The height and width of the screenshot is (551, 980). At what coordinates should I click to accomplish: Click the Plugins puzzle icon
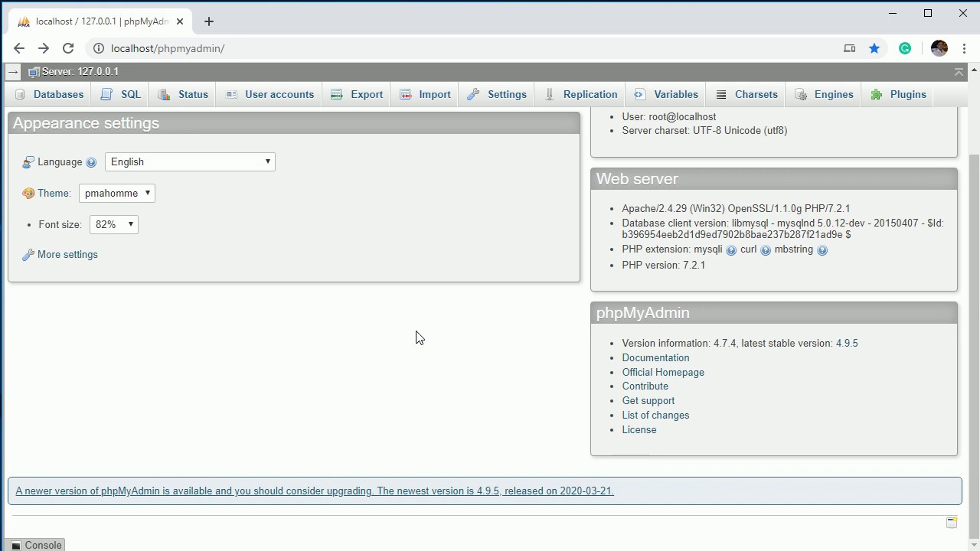point(877,95)
